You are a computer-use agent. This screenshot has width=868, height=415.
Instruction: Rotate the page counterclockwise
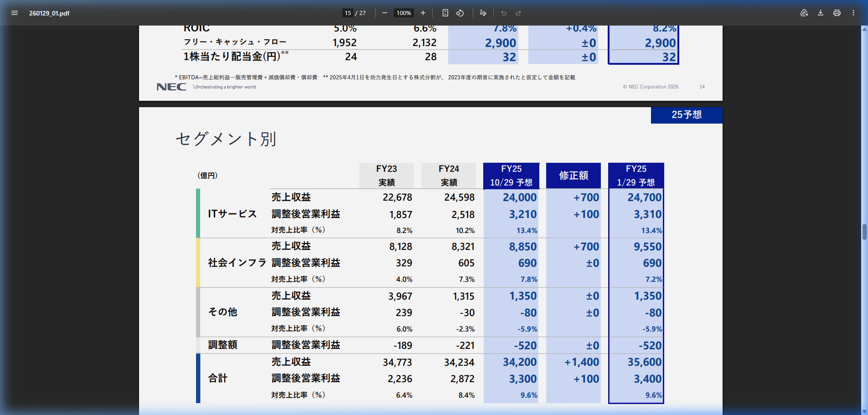(460, 13)
